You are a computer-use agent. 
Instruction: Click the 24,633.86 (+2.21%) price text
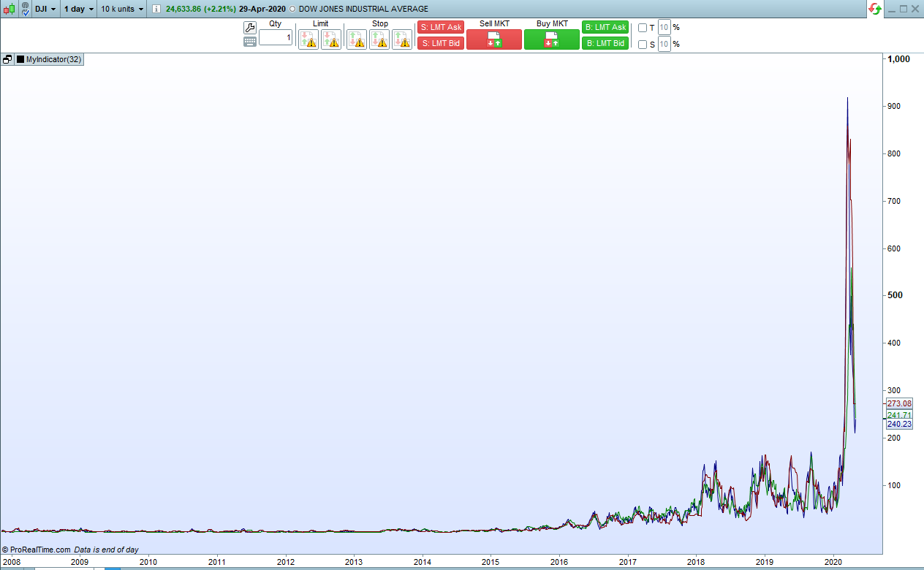[x=201, y=9]
